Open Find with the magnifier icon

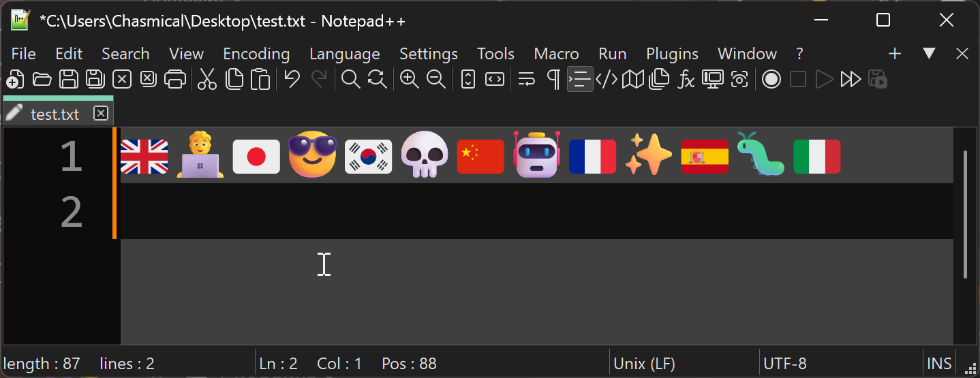[x=350, y=80]
